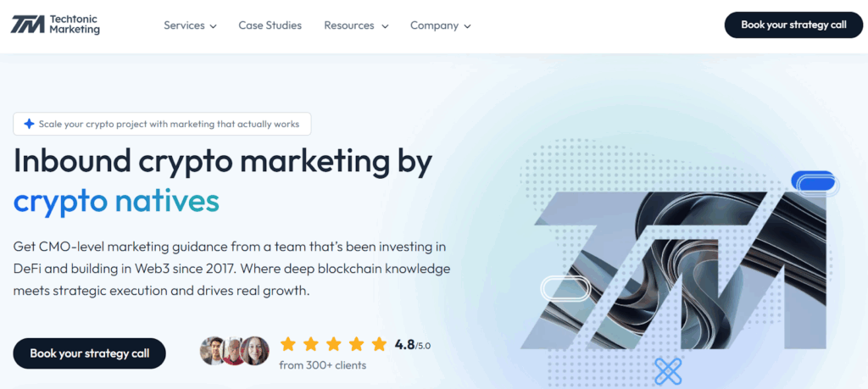Click the Techtonic Marketing TM logo icon
Screen dimensions: 868x389
pyautogui.click(x=27, y=25)
